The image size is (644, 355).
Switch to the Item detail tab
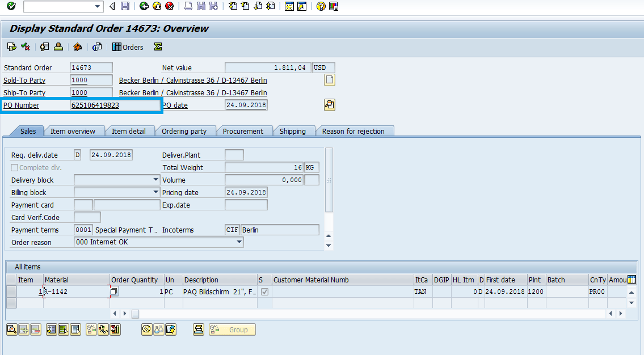pyautogui.click(x=129, y=131)
